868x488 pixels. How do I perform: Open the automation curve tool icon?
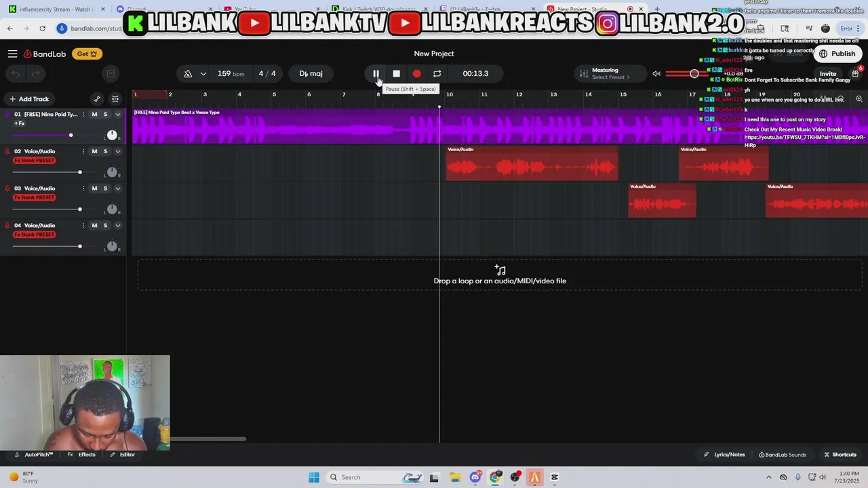tap(97, 99)
